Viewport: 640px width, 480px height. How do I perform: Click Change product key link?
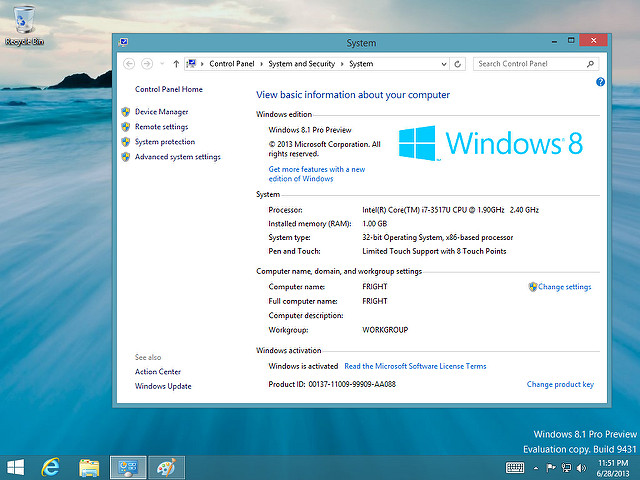pyautogui.click(x=560, y=384)
